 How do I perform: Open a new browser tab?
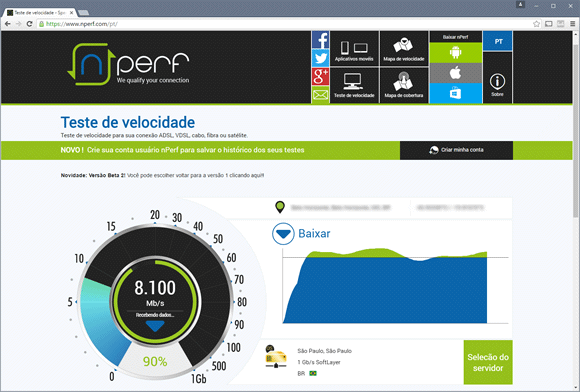[84, 13]
